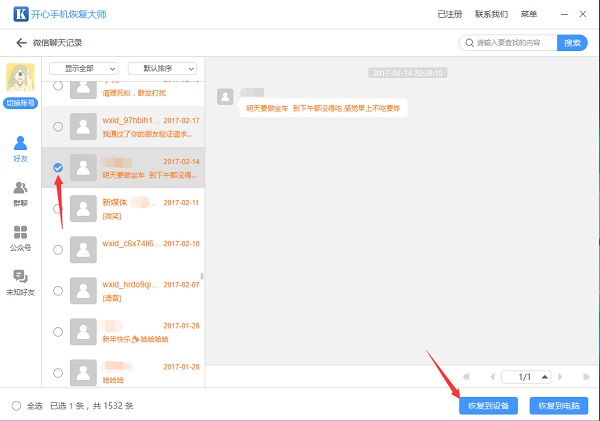Select the radio for wxid_hrdo9qi chat
Viewport: 600px width, 421px height.
coord(58,291)
